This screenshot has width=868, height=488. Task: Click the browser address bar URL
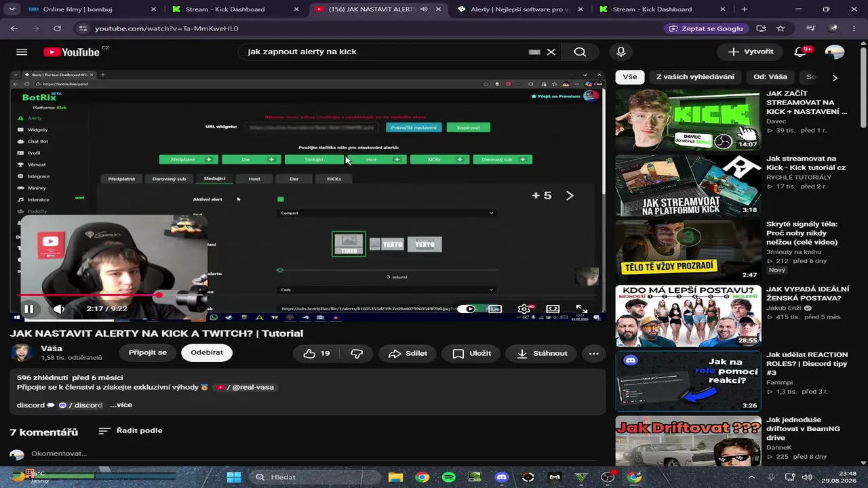[x=166, y=28]
